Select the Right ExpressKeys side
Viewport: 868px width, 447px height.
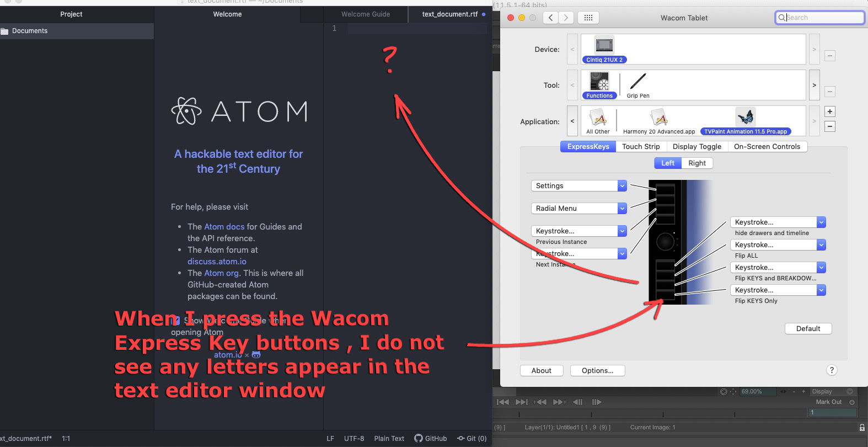[697, 163]
